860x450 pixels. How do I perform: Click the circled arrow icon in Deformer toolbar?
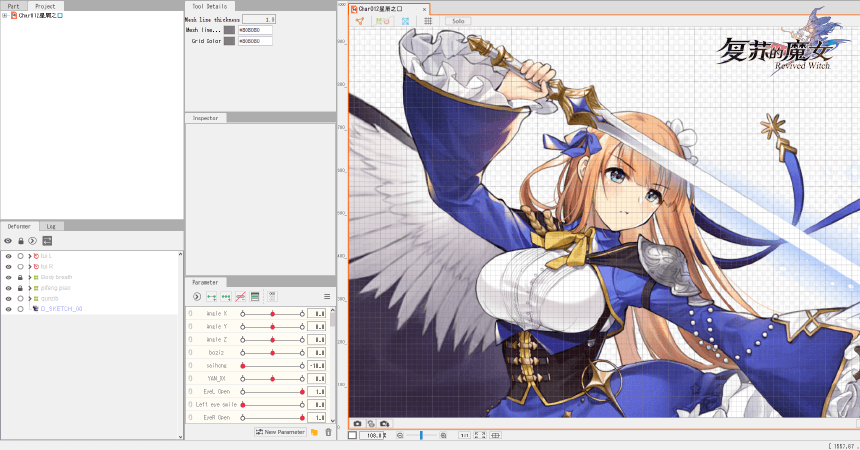tap(32, 241)
